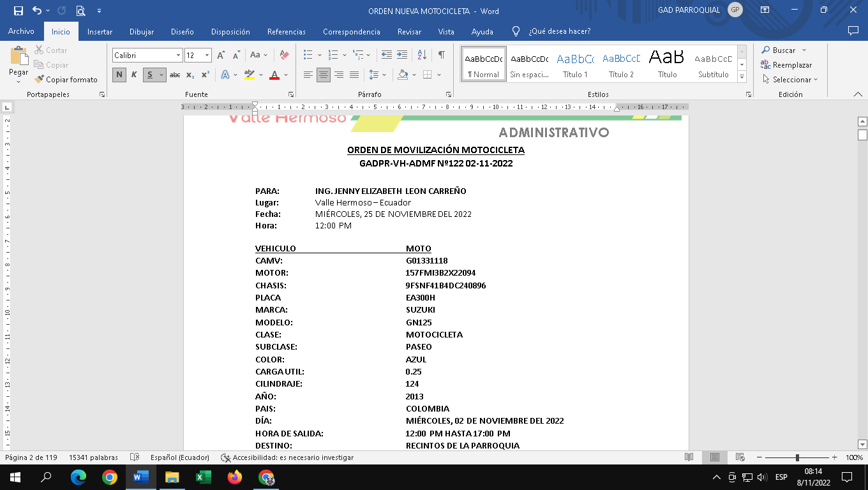The image size is (868, 490).
Task: Clear all formatting with eraser icon
Action: (x=285, y=56)
